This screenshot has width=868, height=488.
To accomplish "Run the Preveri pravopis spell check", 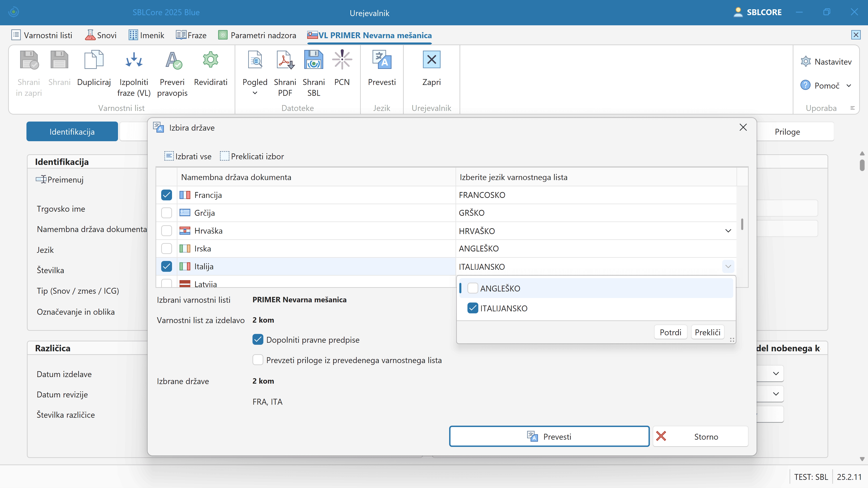I will pos(172,60).
